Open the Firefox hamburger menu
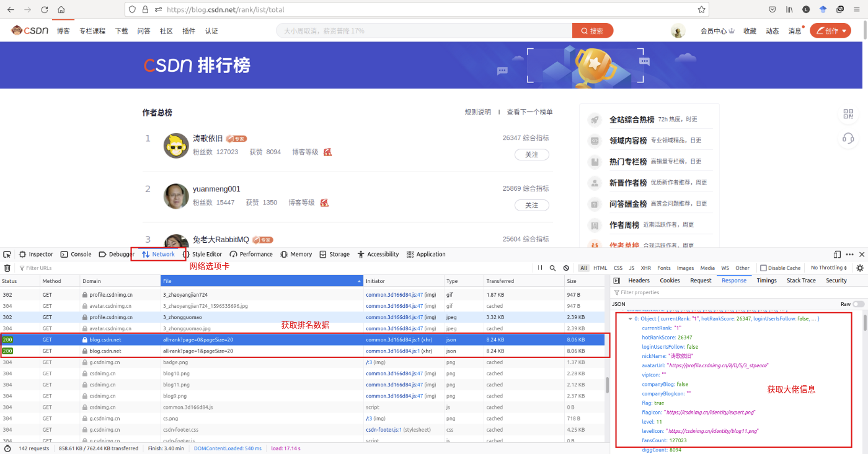The height and width of the screenshot is (454, 868). point(857,10)
